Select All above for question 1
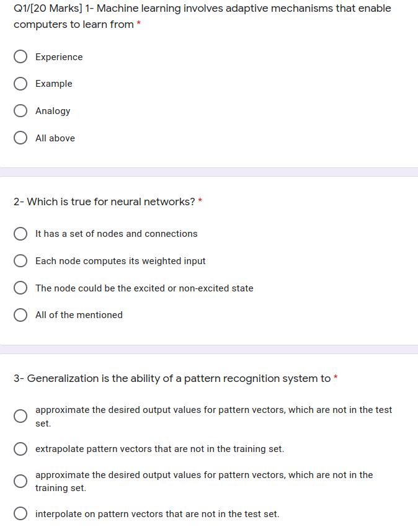The width and height of the screenshot is (418, 532). (x=20, y=138)
